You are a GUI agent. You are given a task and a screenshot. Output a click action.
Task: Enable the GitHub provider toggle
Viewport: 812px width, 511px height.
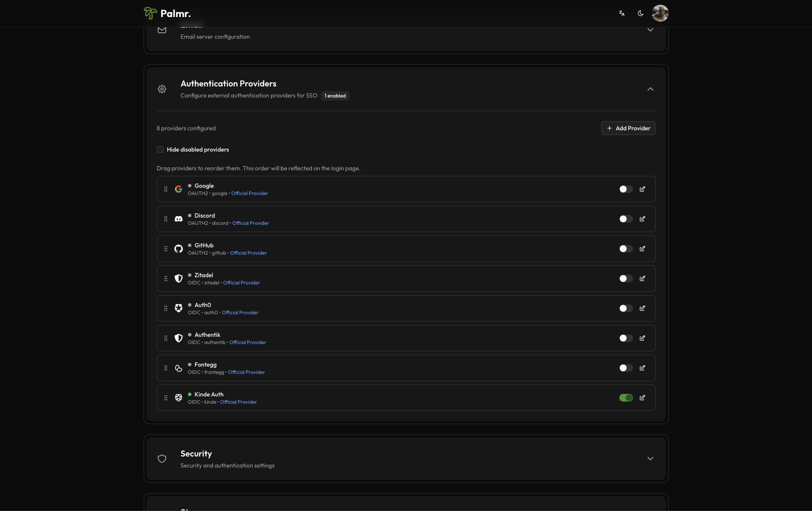click(626, 249)
